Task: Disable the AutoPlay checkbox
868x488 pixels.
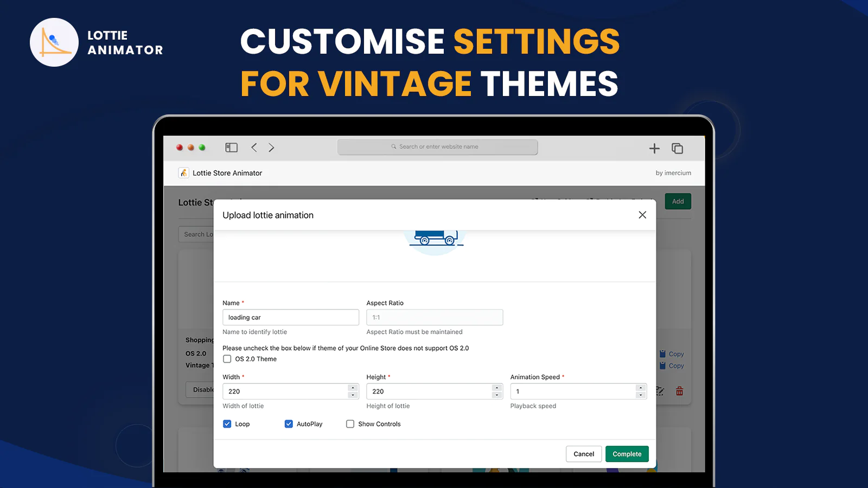Action: click(x=289, y=424)
